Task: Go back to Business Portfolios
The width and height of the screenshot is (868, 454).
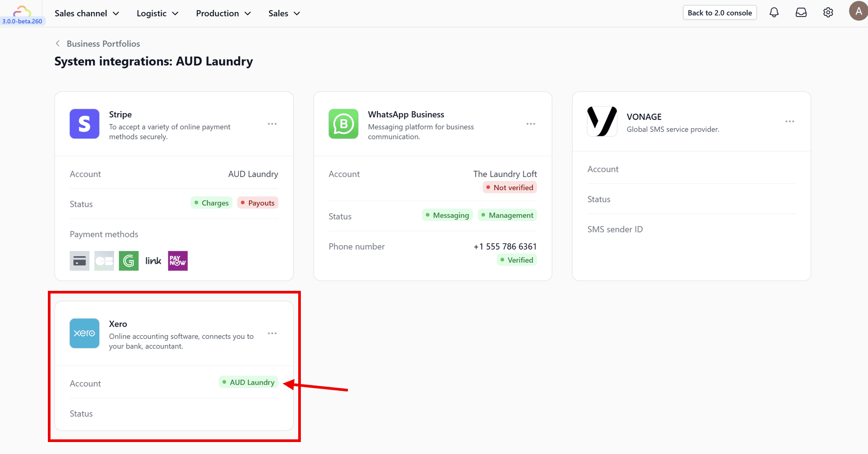Action: 103,43
